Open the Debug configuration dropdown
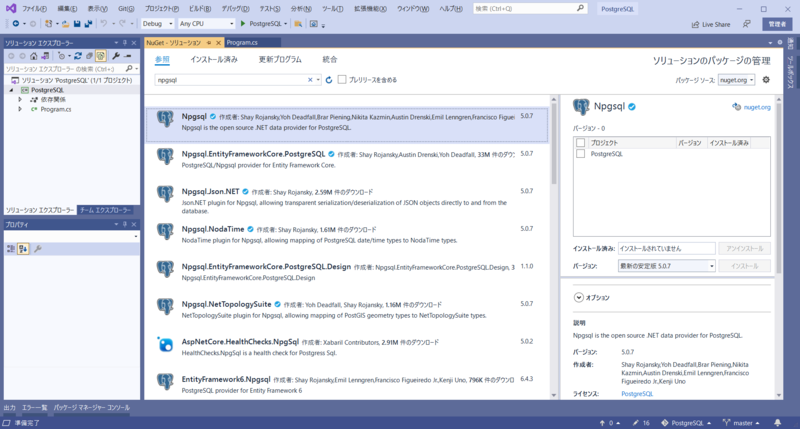The width and height of the screenshot is (800, 429). click(158, 23)
